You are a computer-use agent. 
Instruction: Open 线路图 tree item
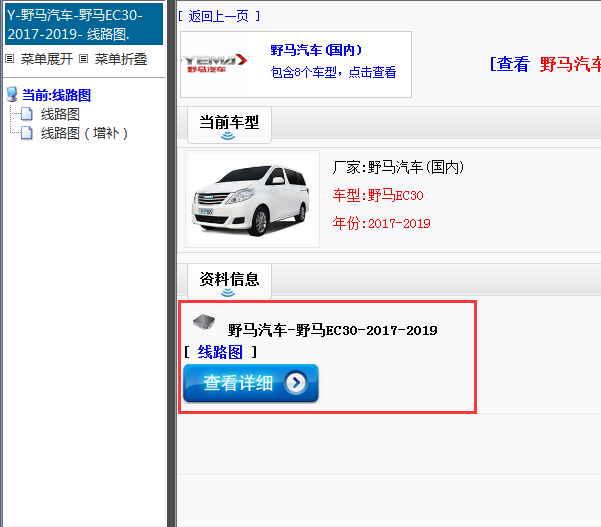coord(60,114)
